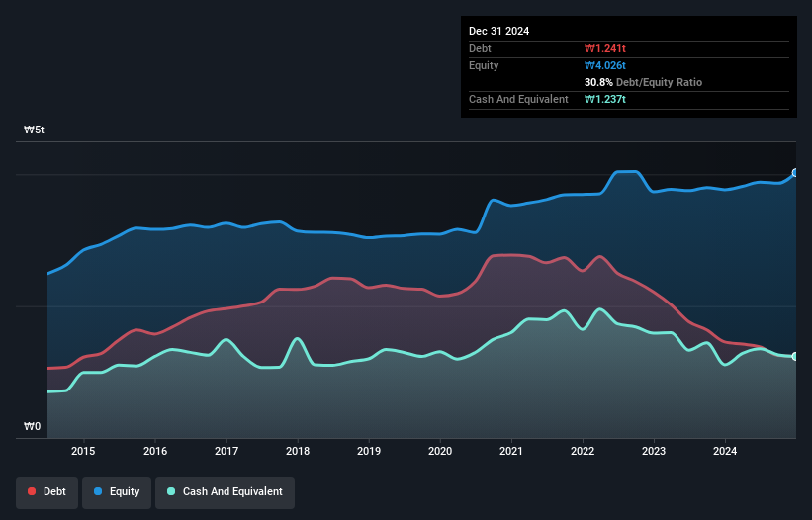Click the red Debt legend dot
Viewport: 812px width, 520px height.
point(32,491)
